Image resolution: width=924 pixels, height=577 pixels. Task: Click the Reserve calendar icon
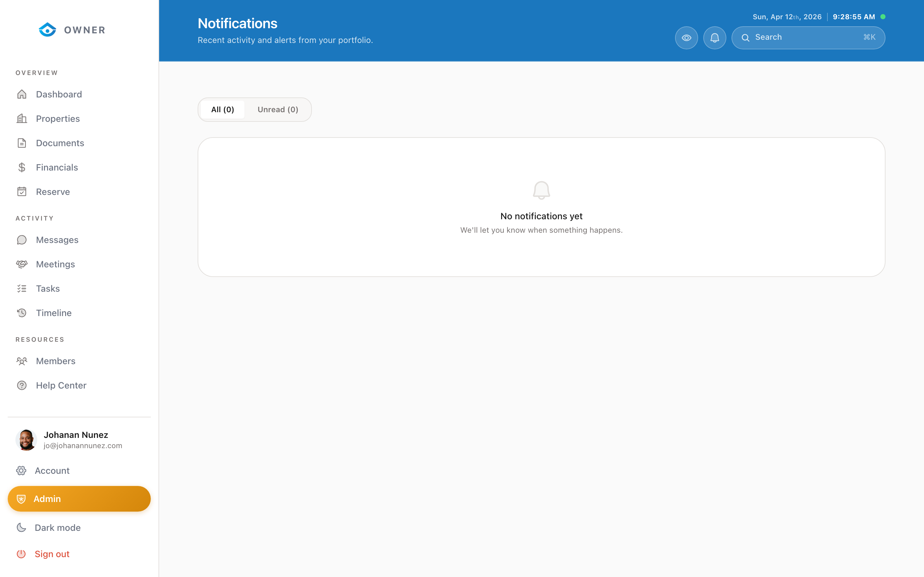[22, 192]
